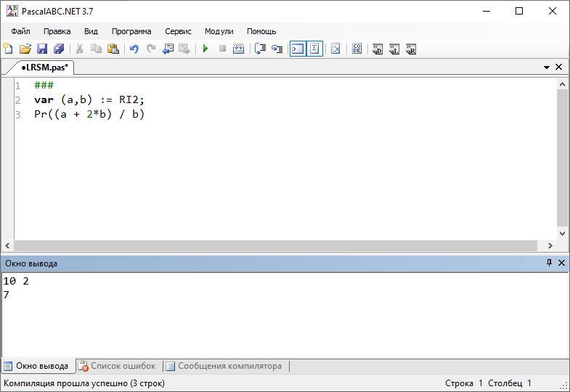Open the CODE templates icon

pyautogui.click(x=357, y=49)
